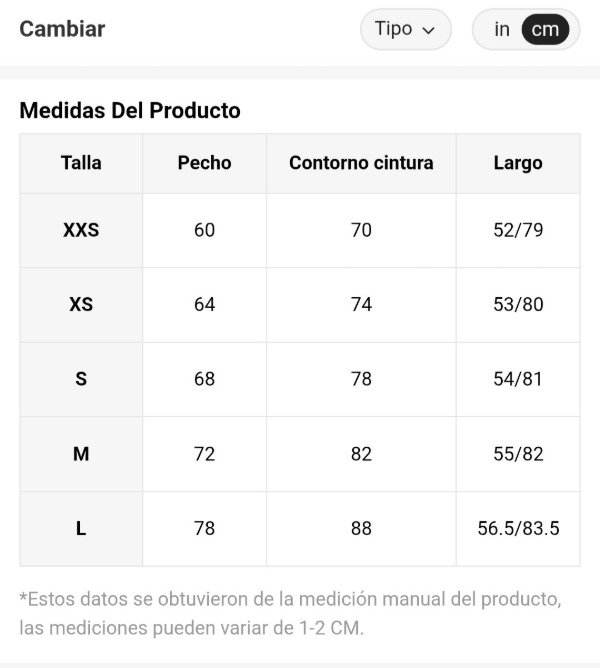
Task: Click the 52/79 length cell
Action: pos(518,230)
